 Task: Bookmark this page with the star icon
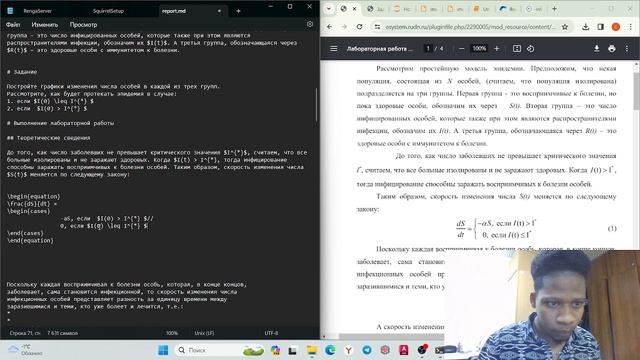[x=565, y=27]
